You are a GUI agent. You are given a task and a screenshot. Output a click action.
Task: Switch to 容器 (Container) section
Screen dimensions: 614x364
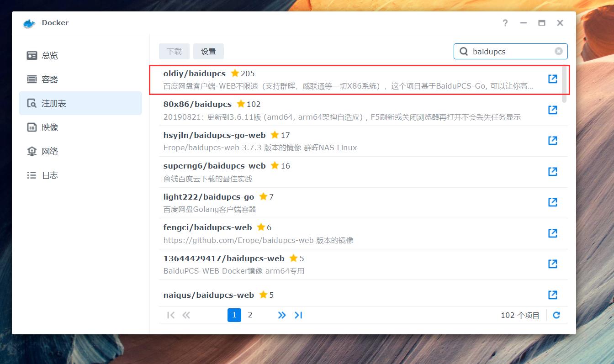coord(49,79)
